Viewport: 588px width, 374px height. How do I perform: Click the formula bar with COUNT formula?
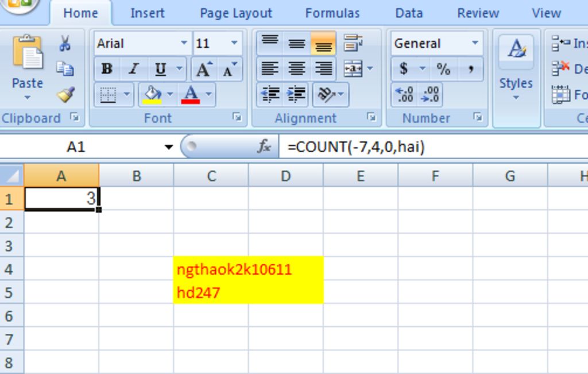433,146
